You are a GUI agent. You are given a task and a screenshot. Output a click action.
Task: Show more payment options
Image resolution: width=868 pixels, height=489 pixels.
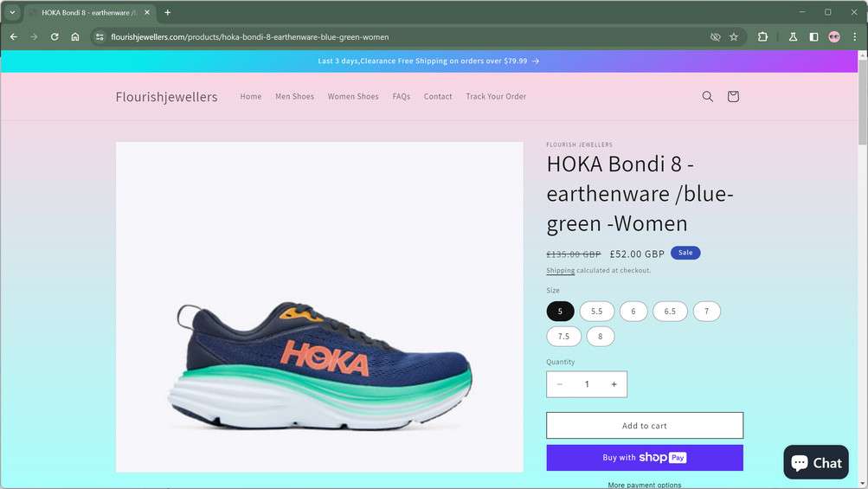pos(645,485)
